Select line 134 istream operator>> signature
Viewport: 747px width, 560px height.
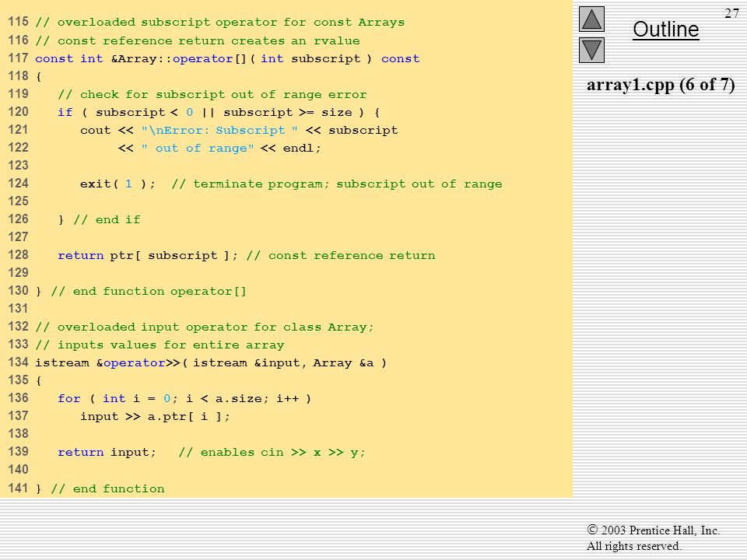(211, 363)
